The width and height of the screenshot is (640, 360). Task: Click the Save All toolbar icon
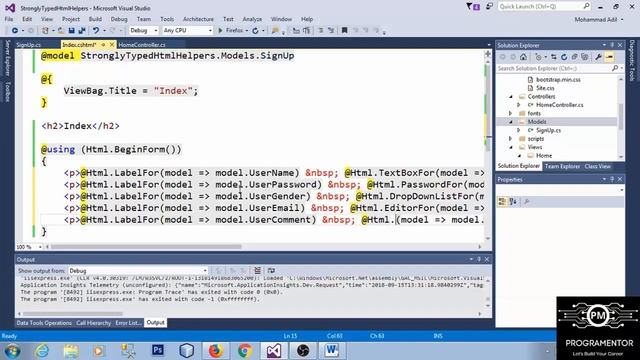point(82,31)
